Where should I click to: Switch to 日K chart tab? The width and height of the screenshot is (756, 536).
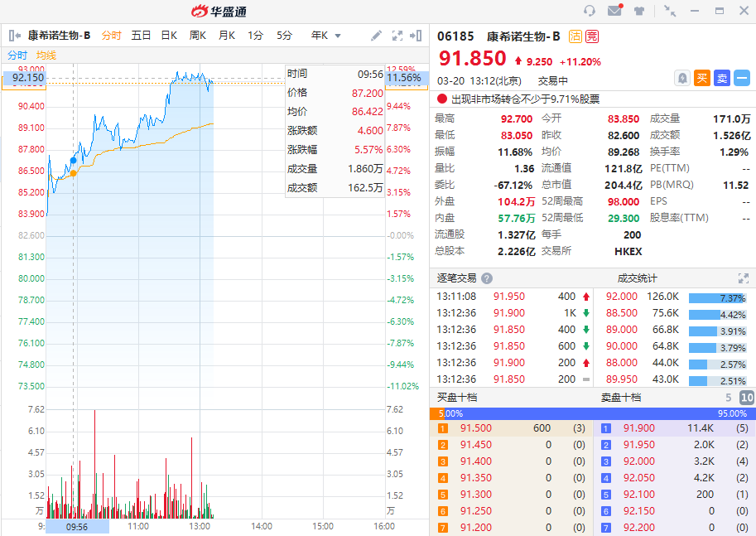(169, 36)
